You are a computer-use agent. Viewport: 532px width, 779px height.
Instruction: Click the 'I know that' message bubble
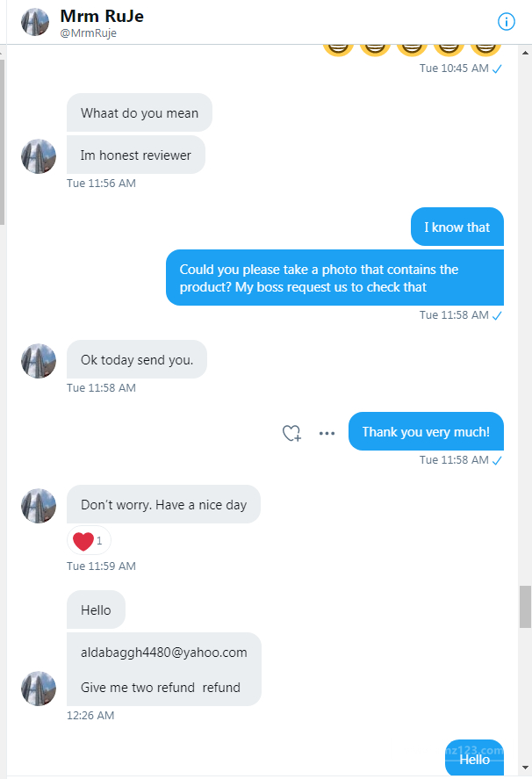(457, 227)
